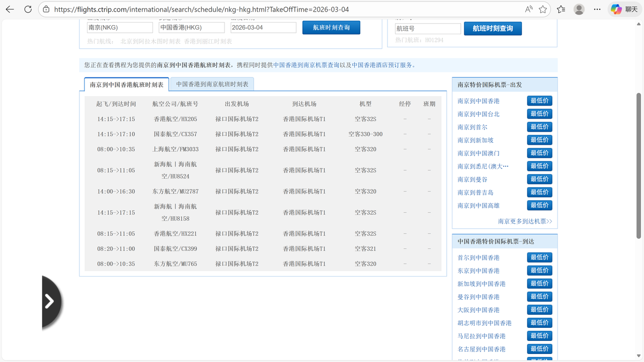Image resolution: width=644 pixels, height=362 pixels.
Task: Select 南京到中国香港航班时刻表 tab
Action: 127,84
